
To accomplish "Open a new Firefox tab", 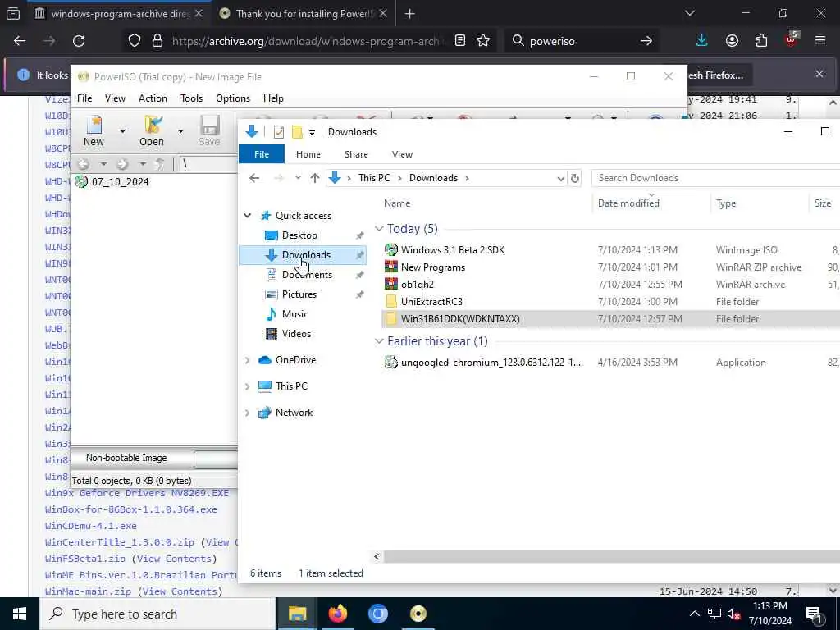I will tap(410, 14).
